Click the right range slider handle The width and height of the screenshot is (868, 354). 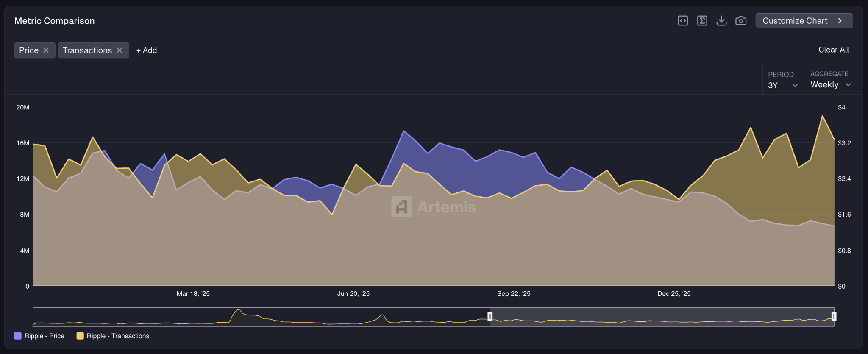(834, 316)
